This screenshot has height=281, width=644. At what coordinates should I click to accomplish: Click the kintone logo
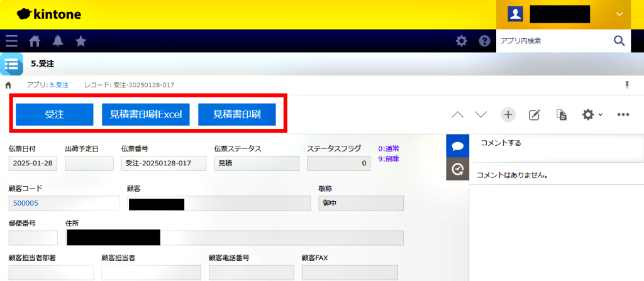coord(49,14)
